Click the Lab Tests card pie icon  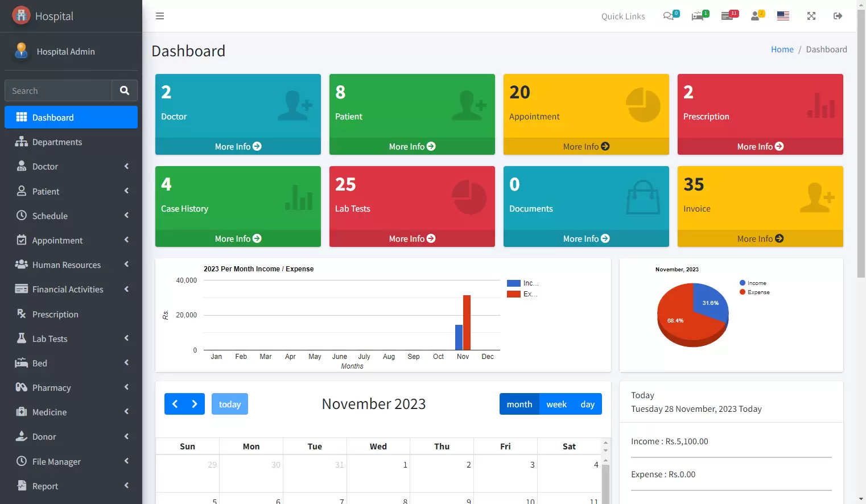tap(469, 197)
